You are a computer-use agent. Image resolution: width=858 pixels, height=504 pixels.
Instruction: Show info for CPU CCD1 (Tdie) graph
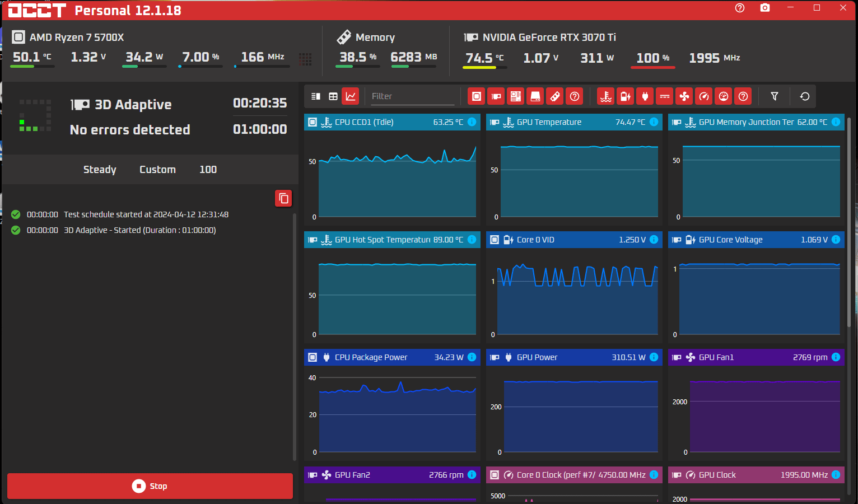tap(472, 122)
